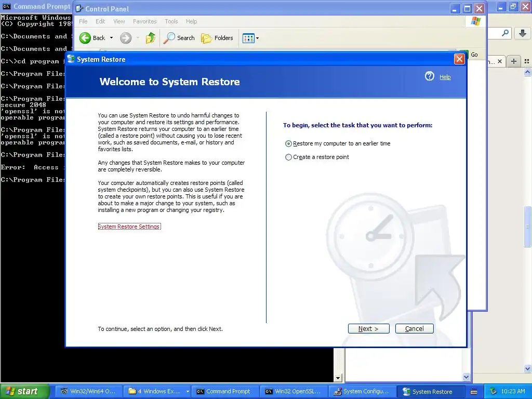
Task: Click the Up folder icon in Control Panel
Action: [150, 38]
